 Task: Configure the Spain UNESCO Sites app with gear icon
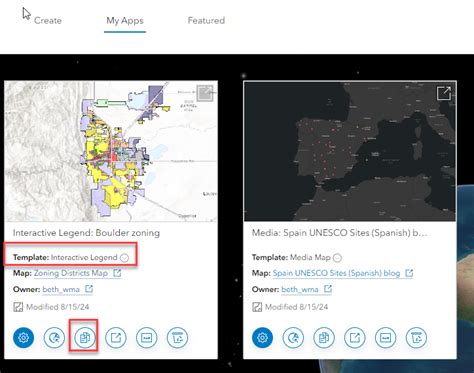262,338
